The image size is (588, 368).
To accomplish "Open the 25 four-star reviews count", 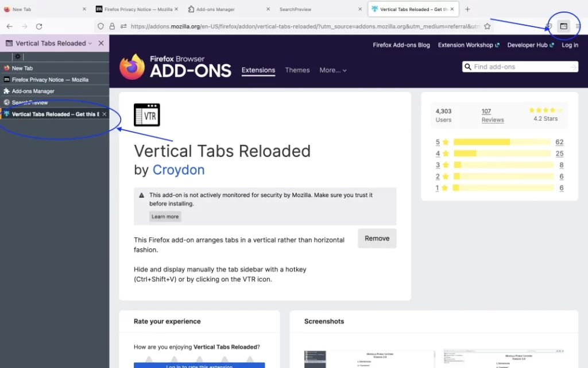I will pos(559,153).
